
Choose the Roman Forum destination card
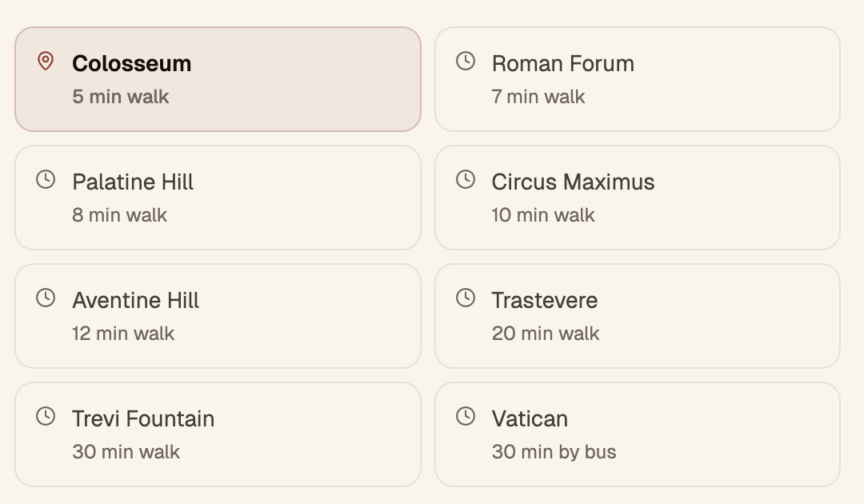pyautogui.click(x=638, y=79)
